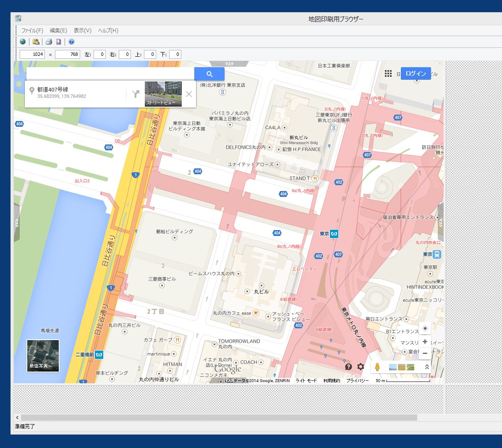This screenshot has height=448, width=502.
Task: Click the ユナイテッドアローズ shop marker
Action: (x=277, y=164)
